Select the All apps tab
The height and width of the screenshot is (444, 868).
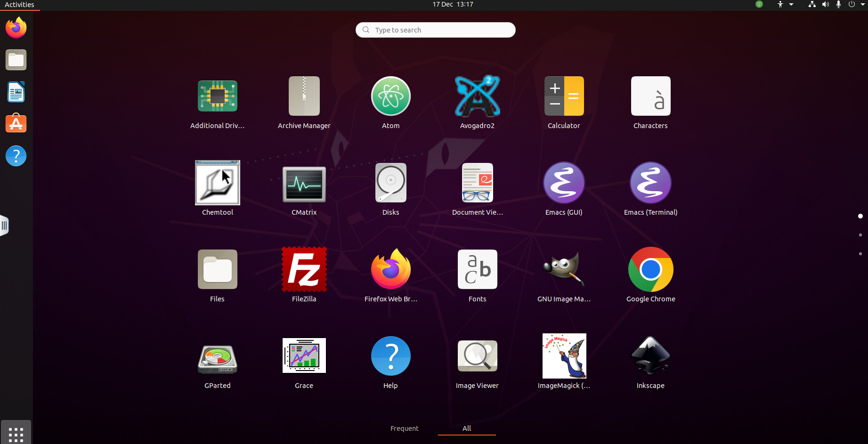pos(466,428)
